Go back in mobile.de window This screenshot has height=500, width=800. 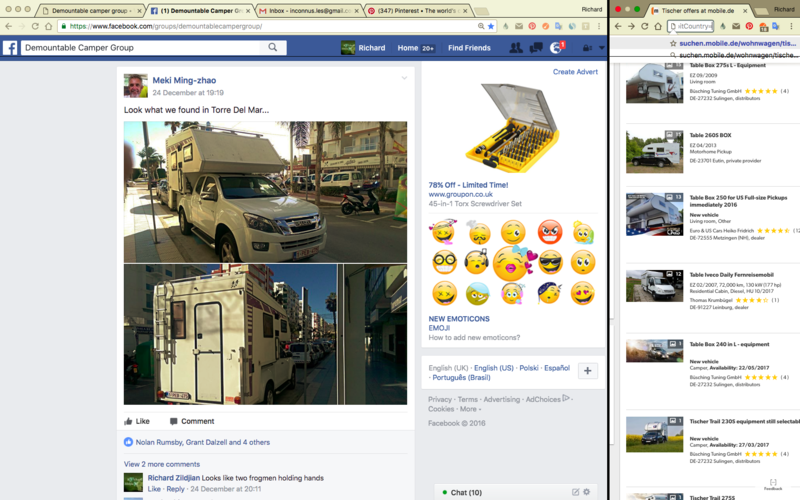point(618,26)
